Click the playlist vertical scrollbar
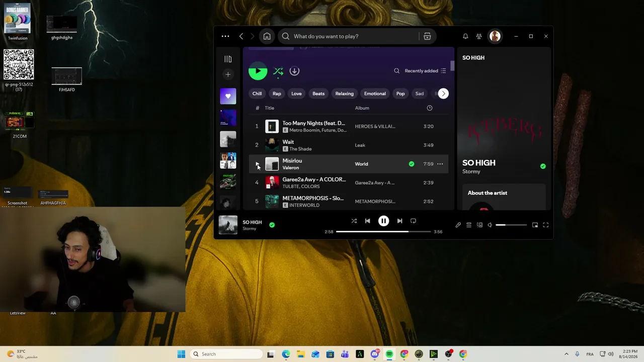The image size is (644, 362). point(452,66)
